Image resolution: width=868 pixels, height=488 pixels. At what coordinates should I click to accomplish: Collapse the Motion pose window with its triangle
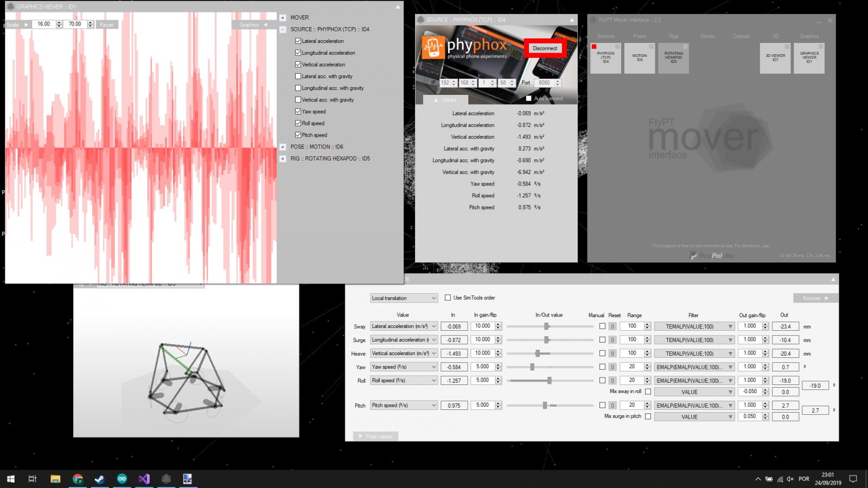(833, 279)
